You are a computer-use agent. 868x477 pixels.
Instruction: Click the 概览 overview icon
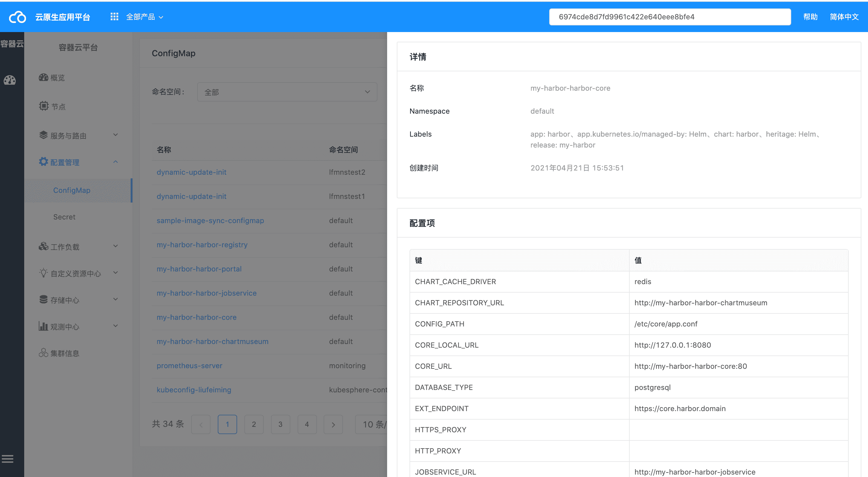(44, 77)
